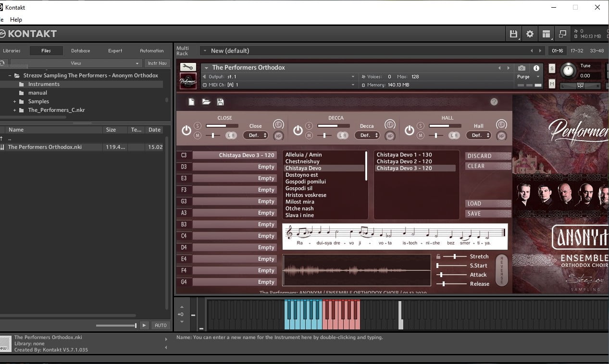Click the LOAD button

488,204
